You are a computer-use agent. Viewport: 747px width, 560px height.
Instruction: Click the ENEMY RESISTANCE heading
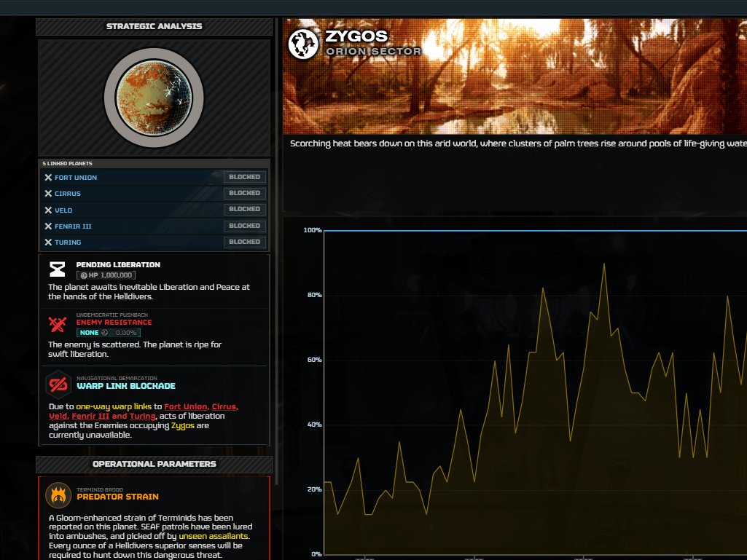114,323
